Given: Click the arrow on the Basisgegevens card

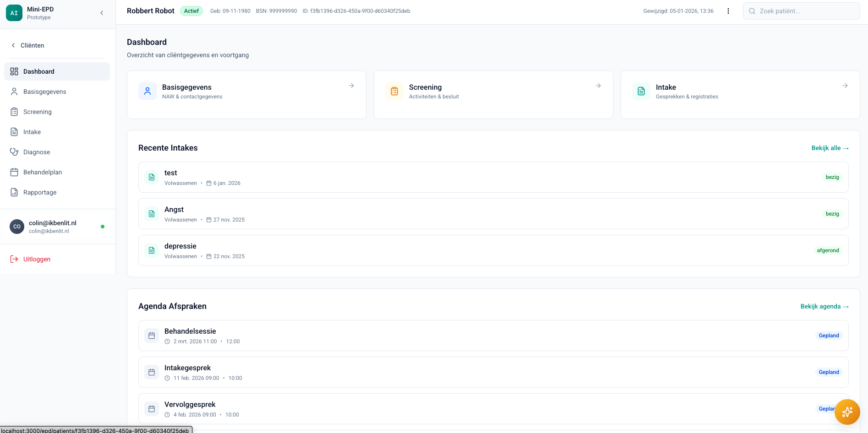Looking at the screenshot, I should pos(351,86).
